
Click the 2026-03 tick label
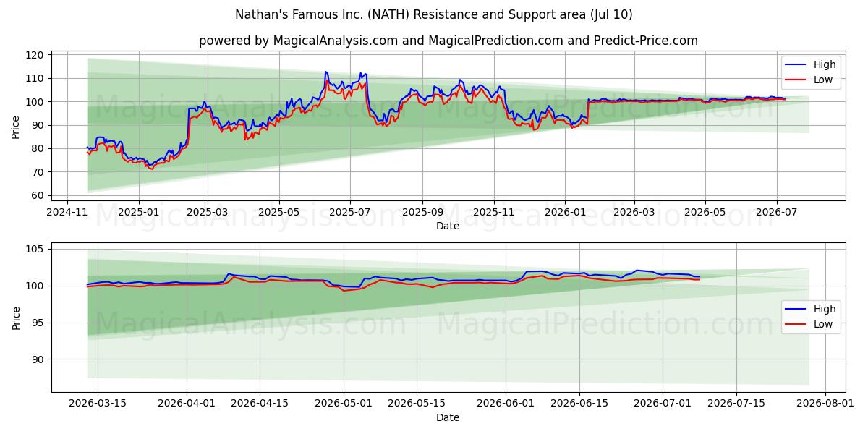(634, 213)
